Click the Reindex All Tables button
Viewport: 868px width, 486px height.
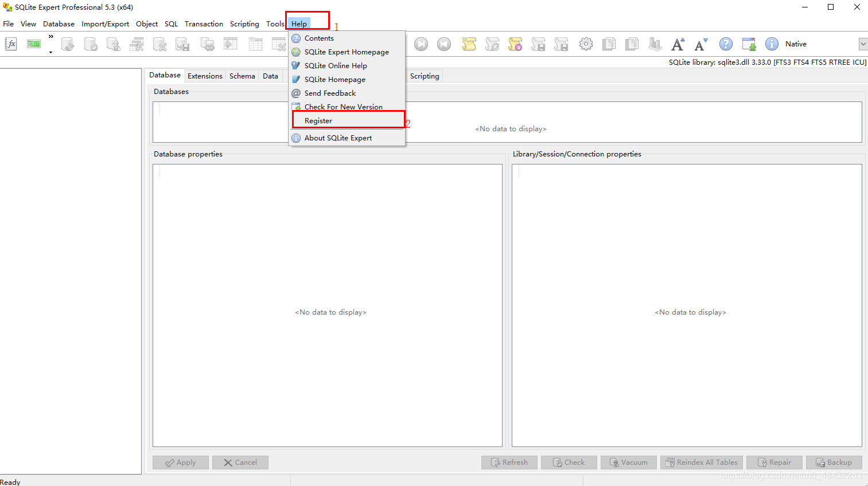tap(702, 463)
